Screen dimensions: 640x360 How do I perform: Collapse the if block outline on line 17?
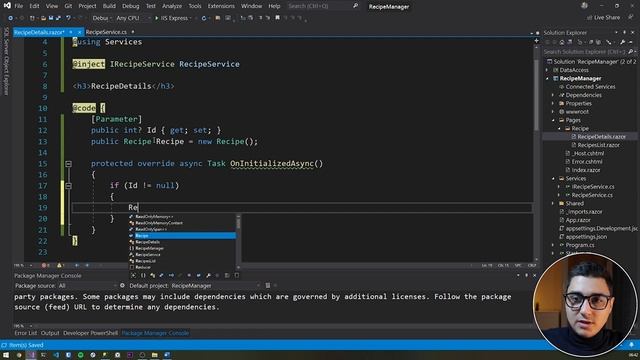pyautogui.click(x=69, y=186)
